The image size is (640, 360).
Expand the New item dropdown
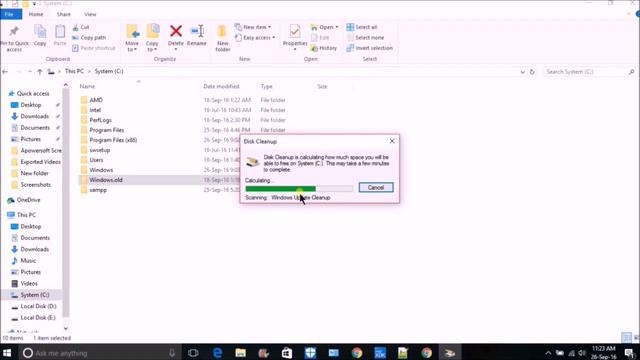coord(253,27)
